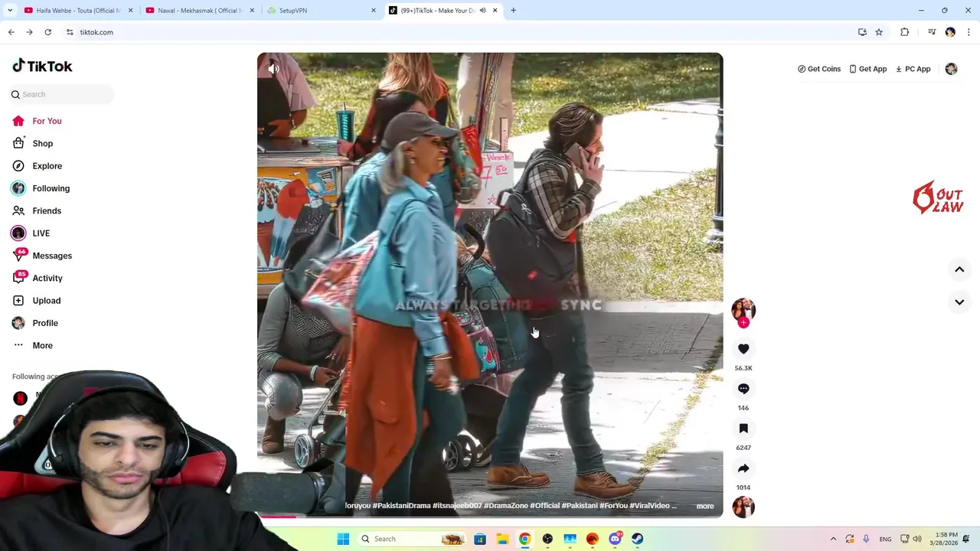Click the Windows taskbar search box

tap(413, 539)
